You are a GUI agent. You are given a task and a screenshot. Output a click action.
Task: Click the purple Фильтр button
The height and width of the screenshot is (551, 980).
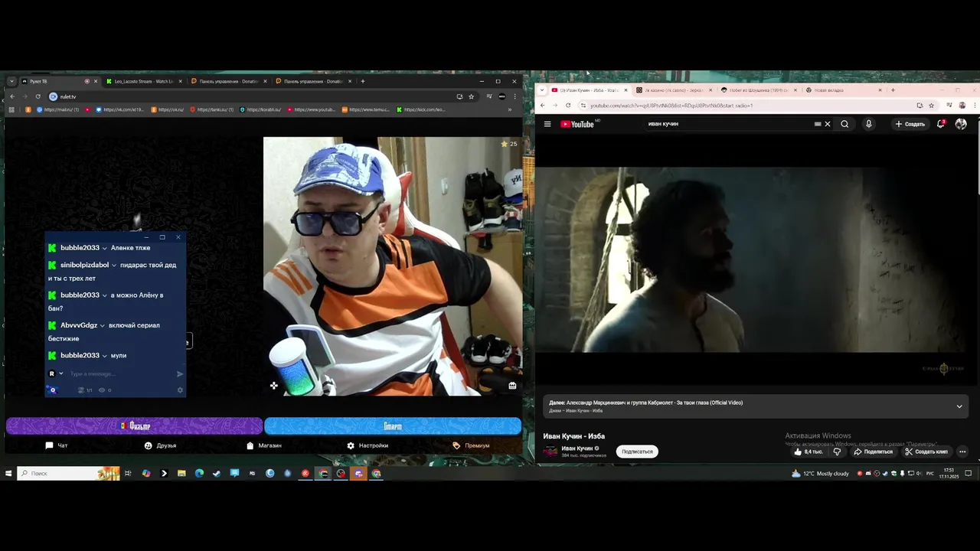tap(135, 425)
